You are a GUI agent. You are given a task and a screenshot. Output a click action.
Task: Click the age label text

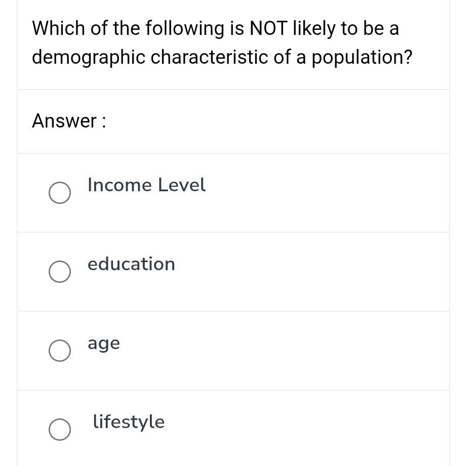pyautogui.click(x=103, y=343)
